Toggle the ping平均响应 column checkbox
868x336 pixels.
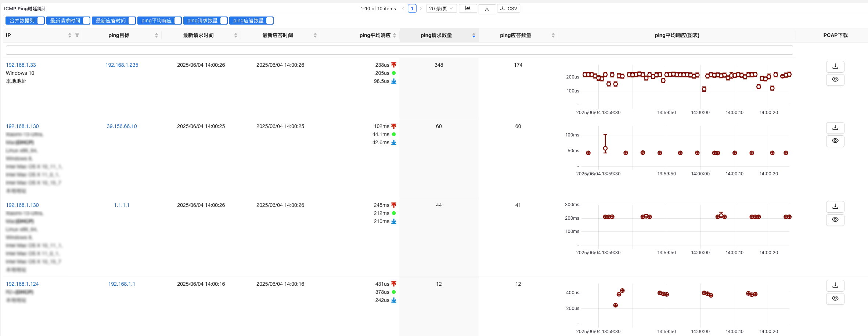(x=178, y=21)
